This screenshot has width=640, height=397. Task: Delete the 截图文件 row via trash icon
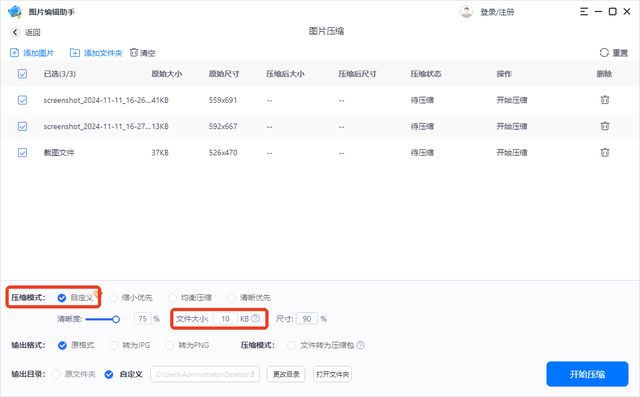click(x=604, y=153)
